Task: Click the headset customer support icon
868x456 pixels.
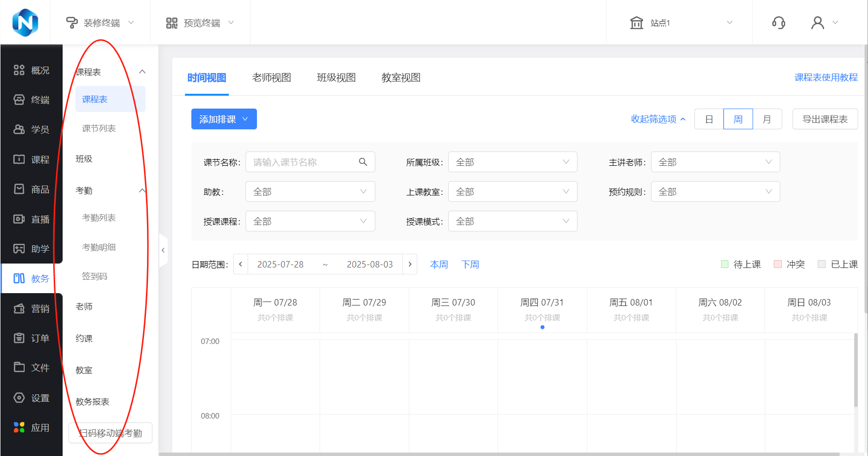Action: coord(778,23)
